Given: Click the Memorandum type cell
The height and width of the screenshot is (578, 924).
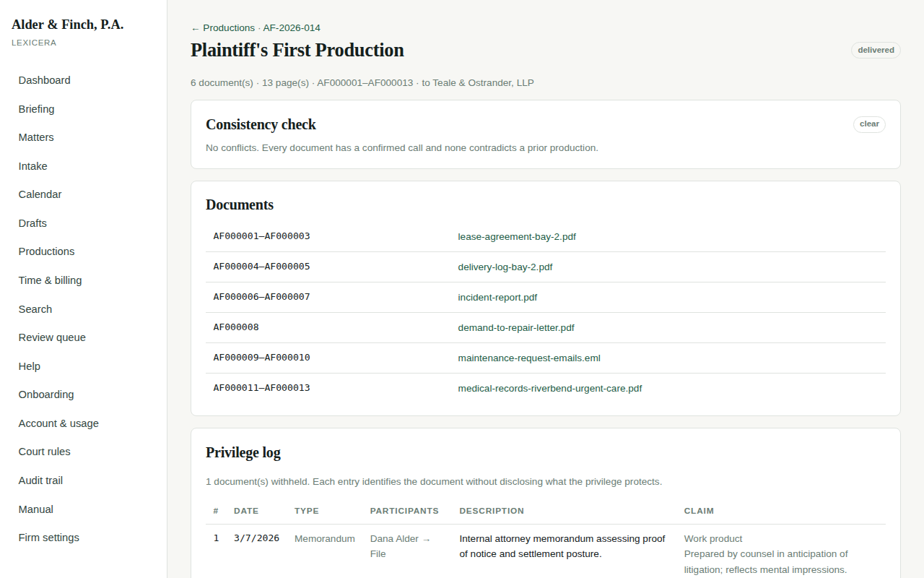Looking at the screenshot, I should (x=325, y=538).
